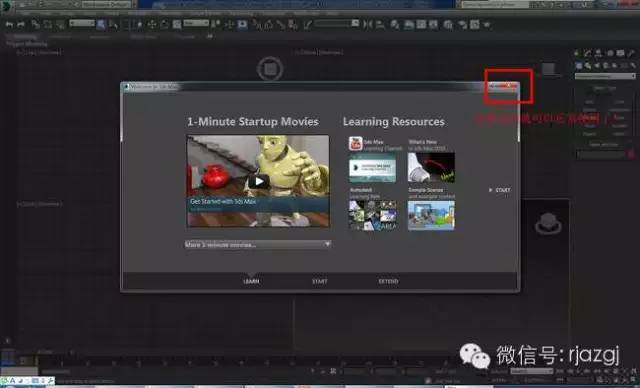Play the Get Started with 3ds Max video
Image resolution: width=640 pixels, height=388 pixels.
point(258,182)
